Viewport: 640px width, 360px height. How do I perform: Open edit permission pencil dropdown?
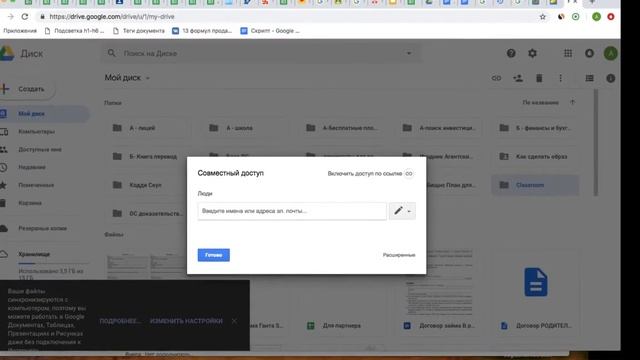tap(402, 211)
